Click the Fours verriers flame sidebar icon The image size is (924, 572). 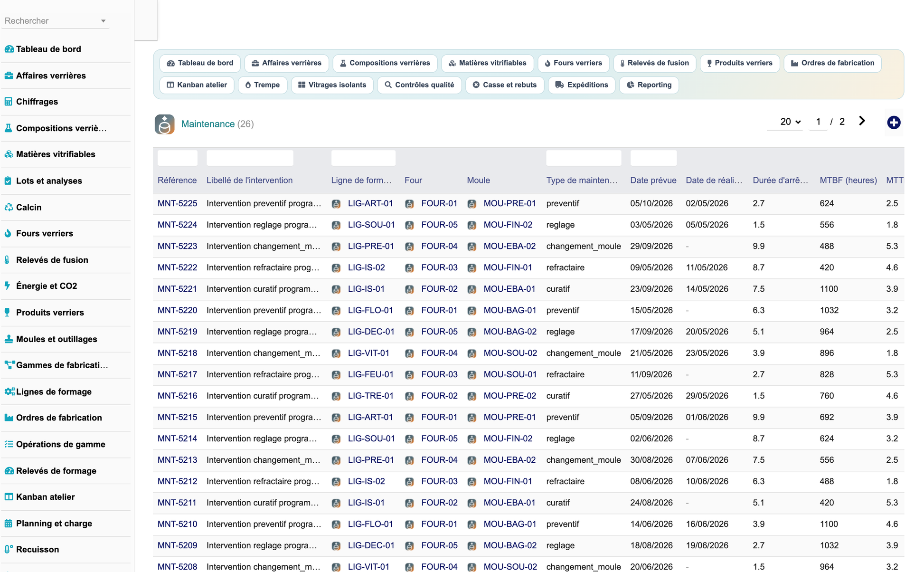pyautogui.click(x=9, y=233)
